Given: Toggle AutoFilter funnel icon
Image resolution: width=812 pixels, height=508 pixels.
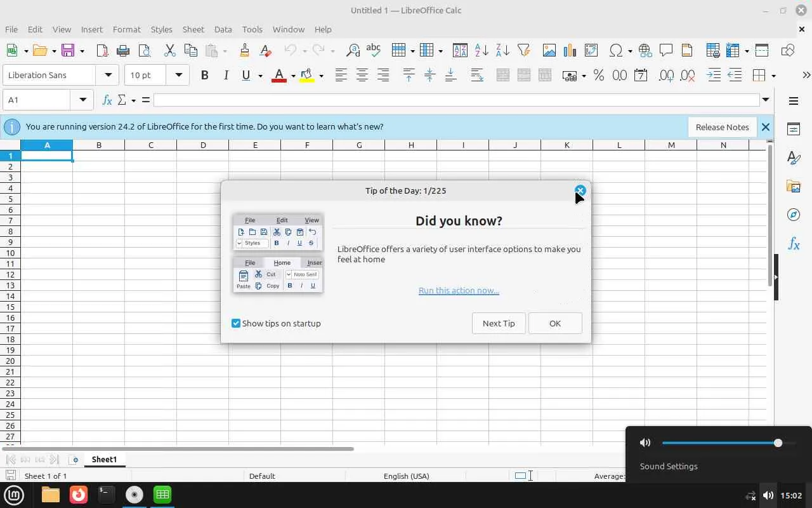Looking at the screenshot, I should pos(523,51).
